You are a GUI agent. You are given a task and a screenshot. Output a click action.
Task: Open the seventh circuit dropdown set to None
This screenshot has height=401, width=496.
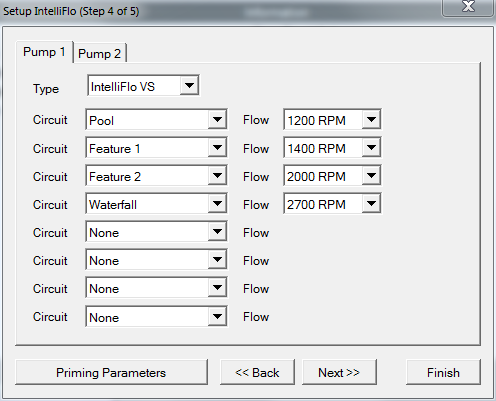click(156, 288)
